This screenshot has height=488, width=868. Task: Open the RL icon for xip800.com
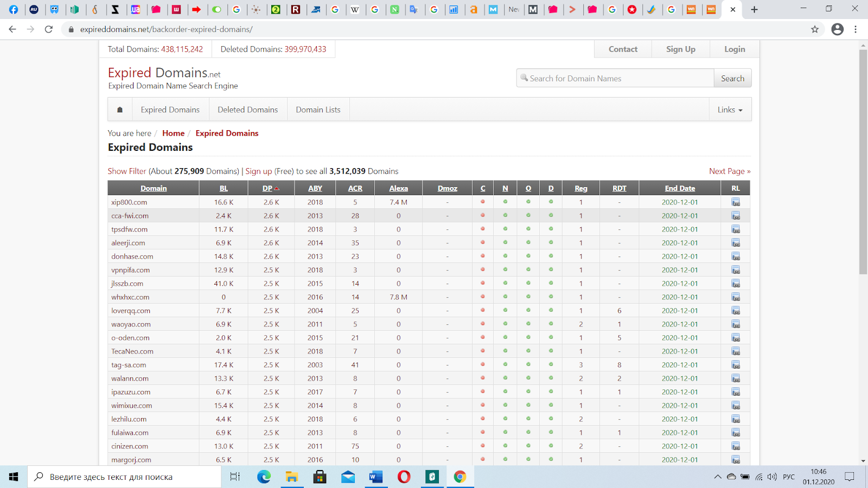pos(736,202)
